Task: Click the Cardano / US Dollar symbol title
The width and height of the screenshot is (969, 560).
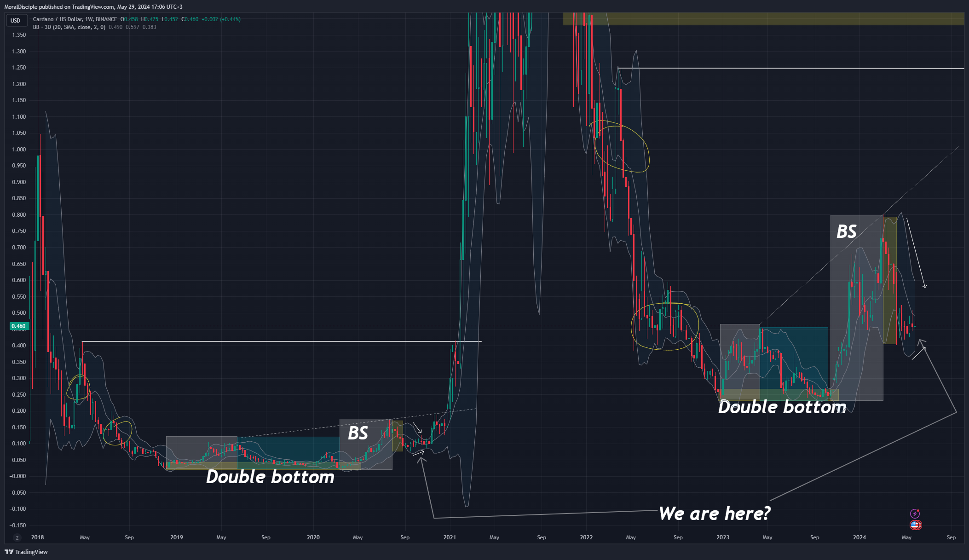Action: pyautogui.click(x=75, y=19)
